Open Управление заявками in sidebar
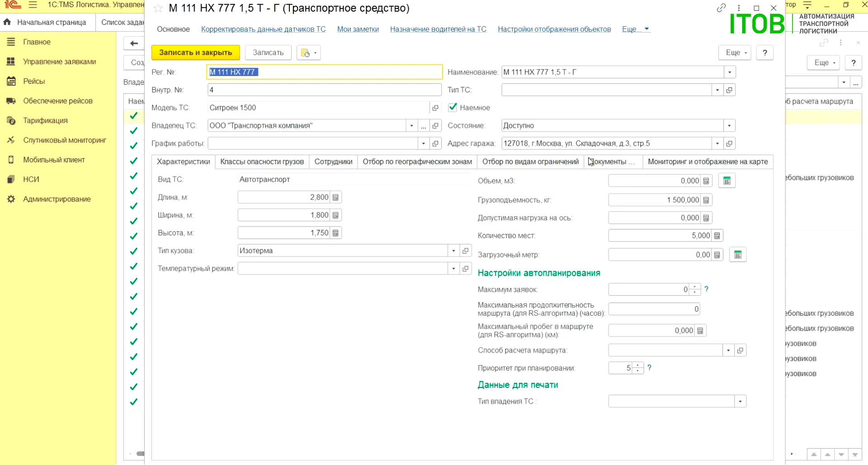 pos(60,62)
